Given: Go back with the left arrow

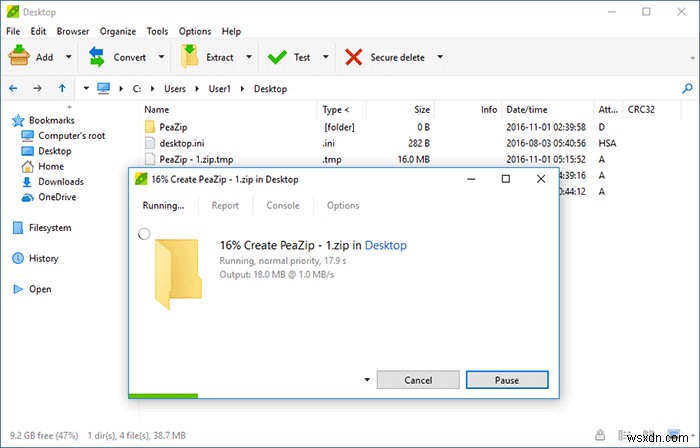Looking at the screenshot, I should click(13, 88).
